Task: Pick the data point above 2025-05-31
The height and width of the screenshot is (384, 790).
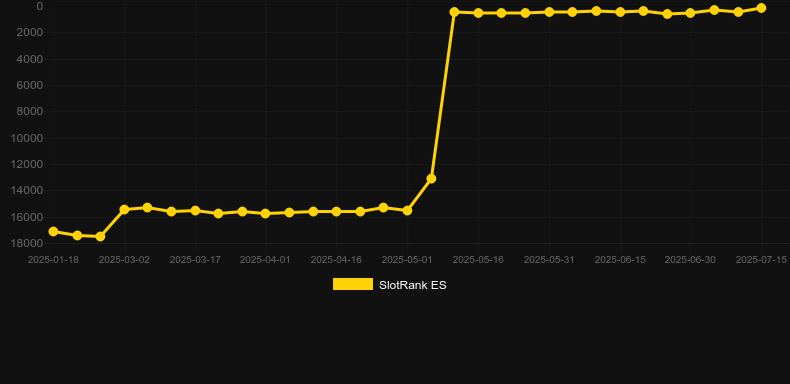Action: (x=549, y=12)
